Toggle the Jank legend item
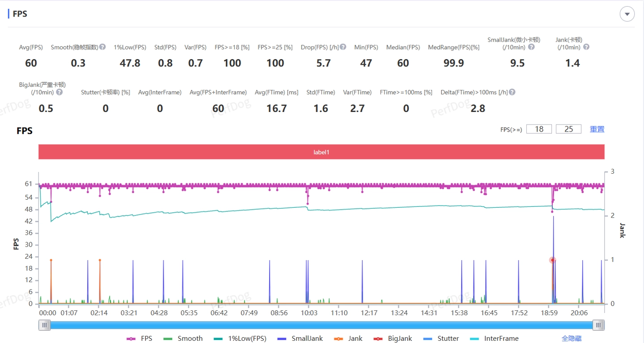Image resolution: width=644 pixels, height=343 pixels. tap(349, 339)
